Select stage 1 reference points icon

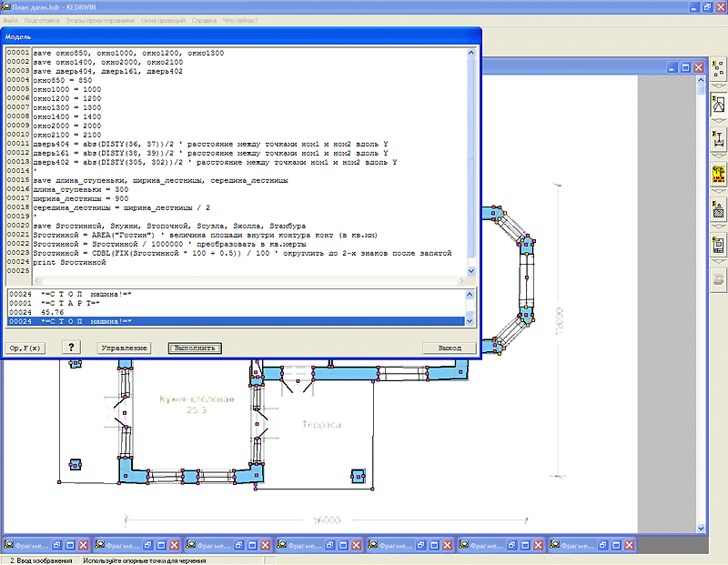[x=718, y=69]
